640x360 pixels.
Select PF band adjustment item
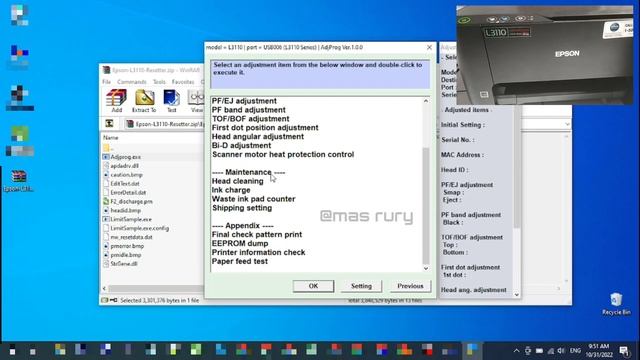coord(249,110)
